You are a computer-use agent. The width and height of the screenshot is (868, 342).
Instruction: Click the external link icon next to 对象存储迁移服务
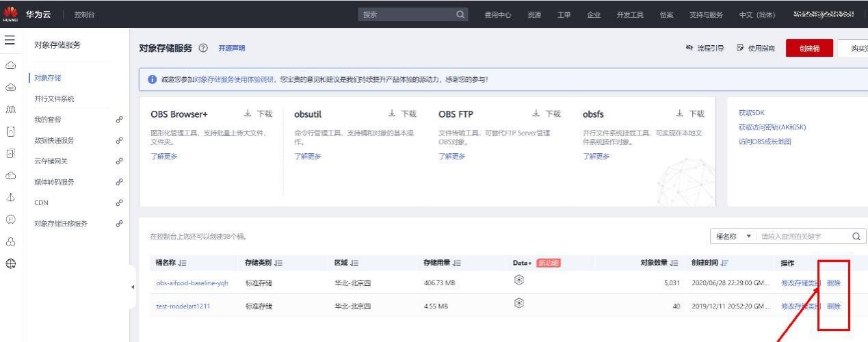point(119,224)
